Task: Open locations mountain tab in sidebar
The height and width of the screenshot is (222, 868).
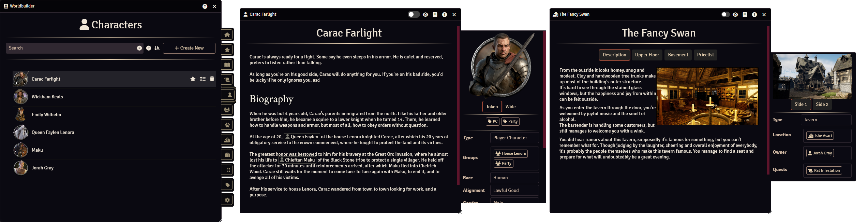Action: point(227,140)
